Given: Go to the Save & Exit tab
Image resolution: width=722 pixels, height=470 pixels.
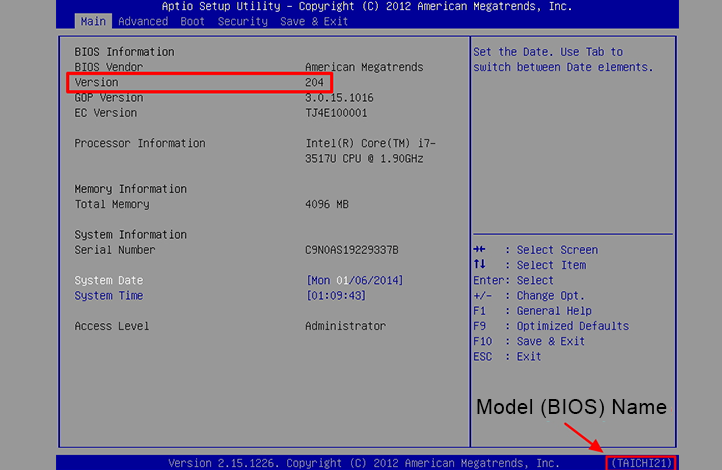Looking at the screenshot, I should 313,21.
